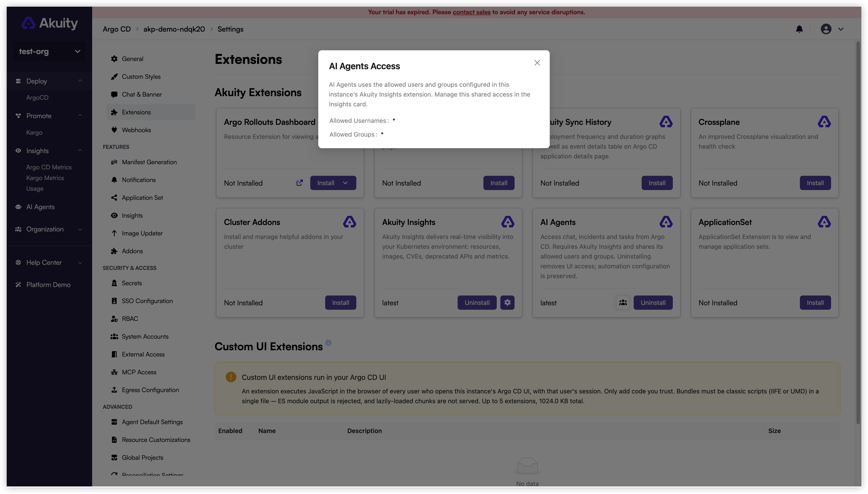Open the notifications bell in header
Image resolution: width=868 pixels, height=494 pixels.
coord(799,29)
